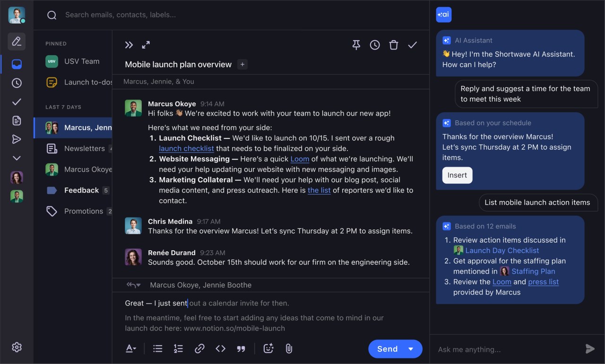Click the compose pencil icon

pos(17,42)
